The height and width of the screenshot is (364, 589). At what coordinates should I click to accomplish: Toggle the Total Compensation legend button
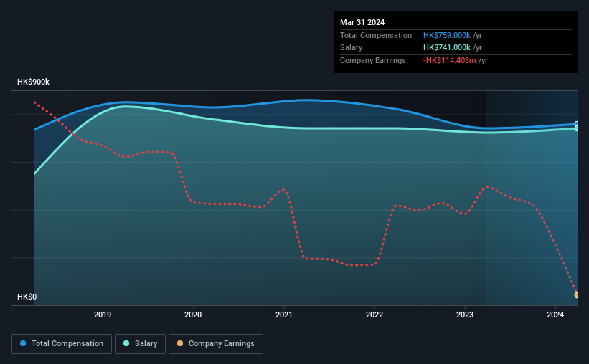click(62, 344)
